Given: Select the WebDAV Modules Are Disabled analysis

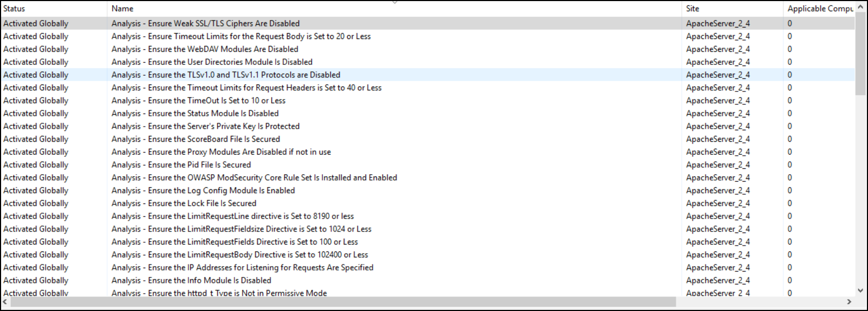Looking at the screenshot, I should pos(205,49).
